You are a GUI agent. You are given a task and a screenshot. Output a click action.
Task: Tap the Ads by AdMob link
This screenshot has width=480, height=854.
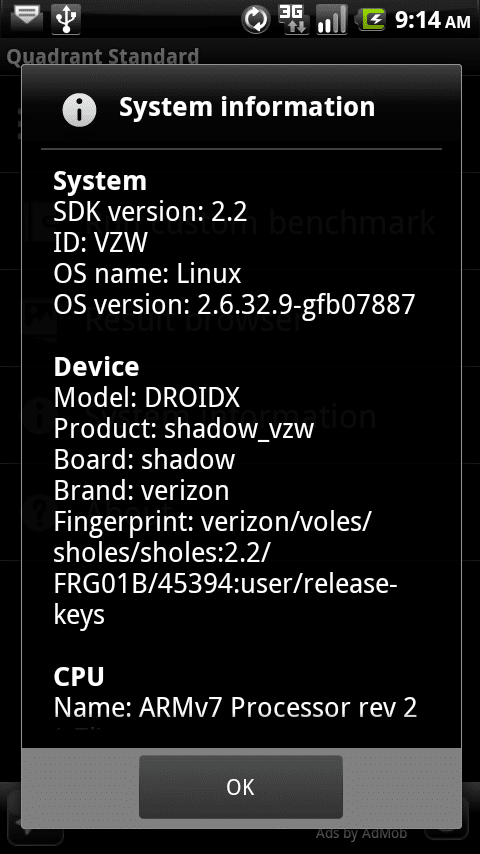(361, 833)
